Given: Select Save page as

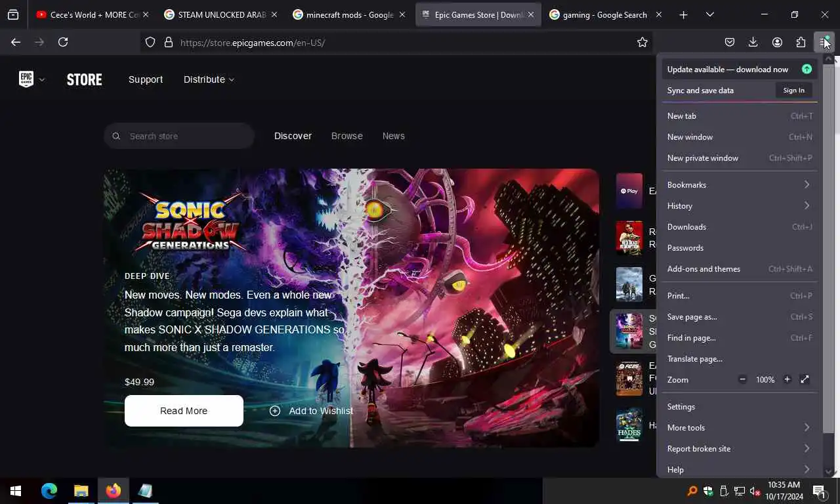Looking at the screenshot, I should click(x=740, y=316).
